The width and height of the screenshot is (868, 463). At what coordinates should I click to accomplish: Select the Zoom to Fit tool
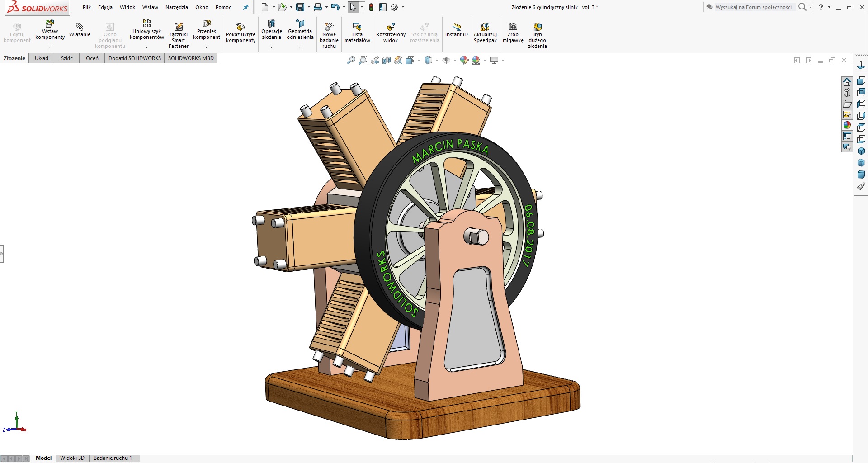pos(351,60)
